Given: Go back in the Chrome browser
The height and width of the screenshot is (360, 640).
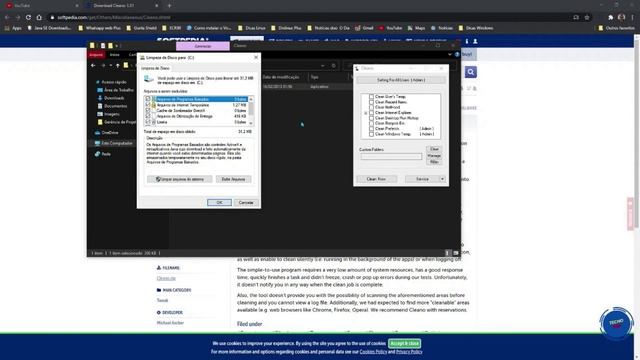Looking at the screenshot, I should [x=7, y=18].
